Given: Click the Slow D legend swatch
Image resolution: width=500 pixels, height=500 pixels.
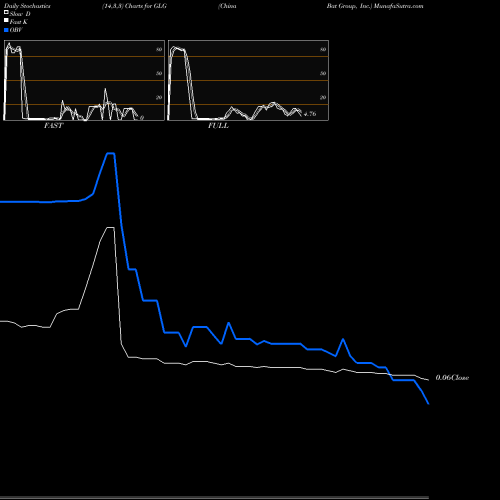Looking at the screenshot, I should (6, 12).
